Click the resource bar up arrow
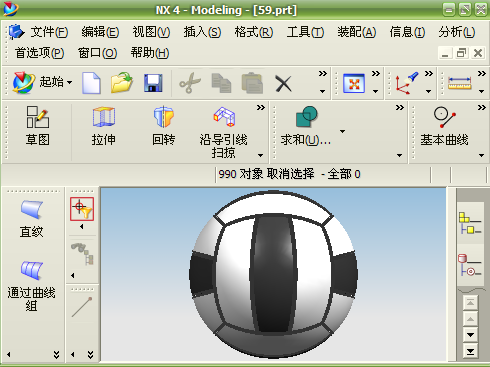 470,319
